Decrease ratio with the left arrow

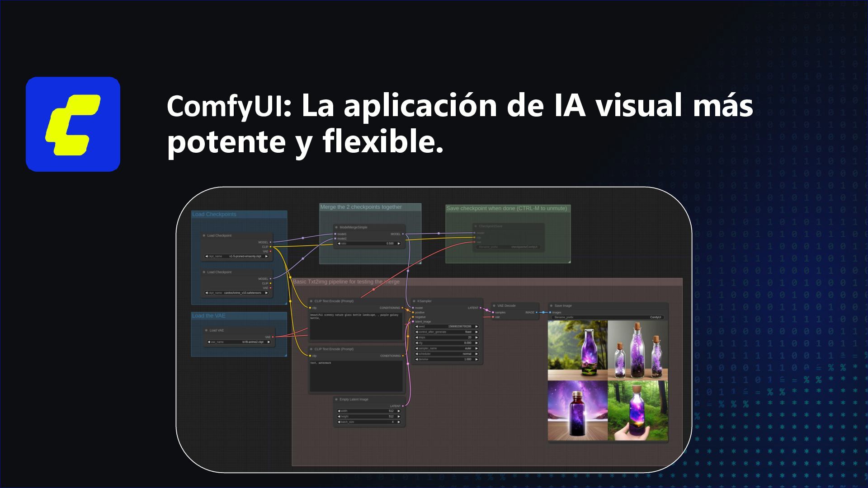click(x=339, y=244)
